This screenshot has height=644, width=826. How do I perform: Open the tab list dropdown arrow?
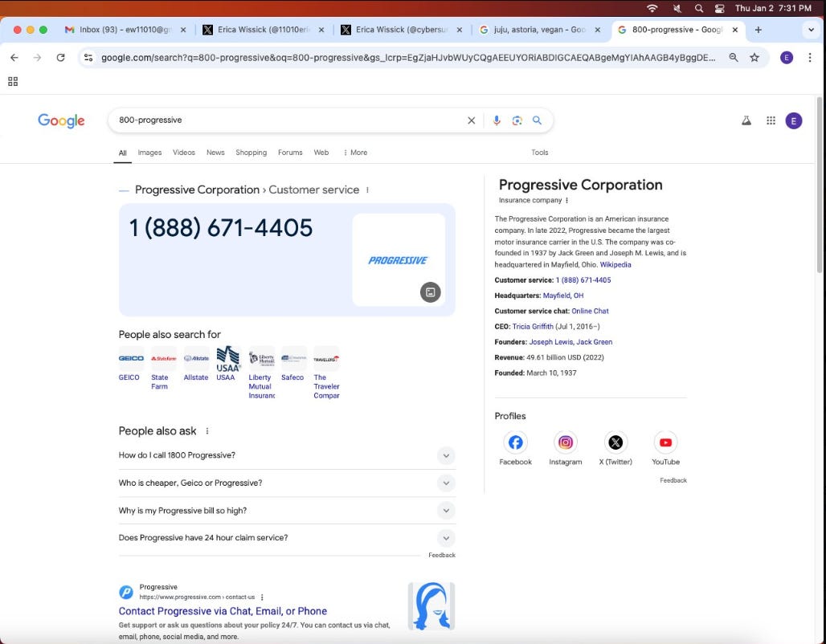812,30
